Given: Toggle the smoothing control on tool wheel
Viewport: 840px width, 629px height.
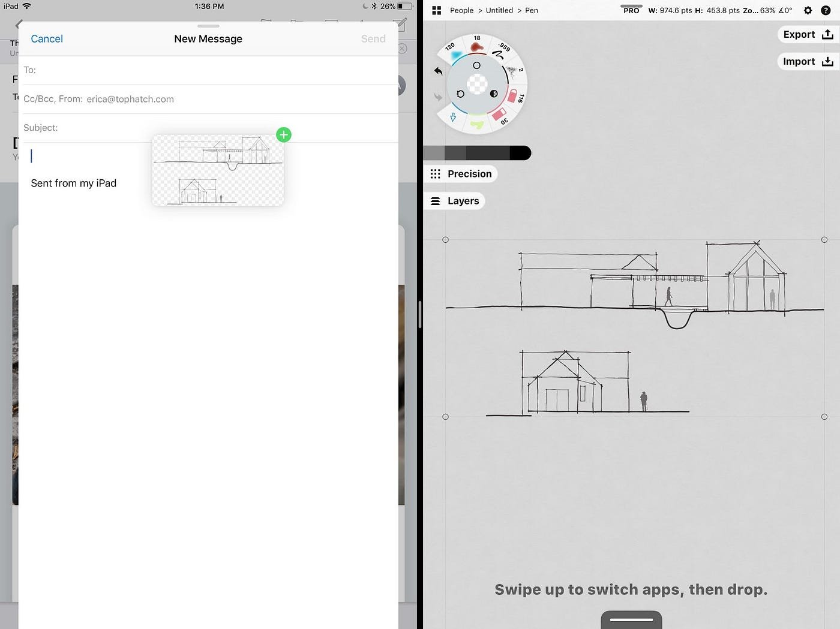Looking at the screenshot, I should click(460, 94).
